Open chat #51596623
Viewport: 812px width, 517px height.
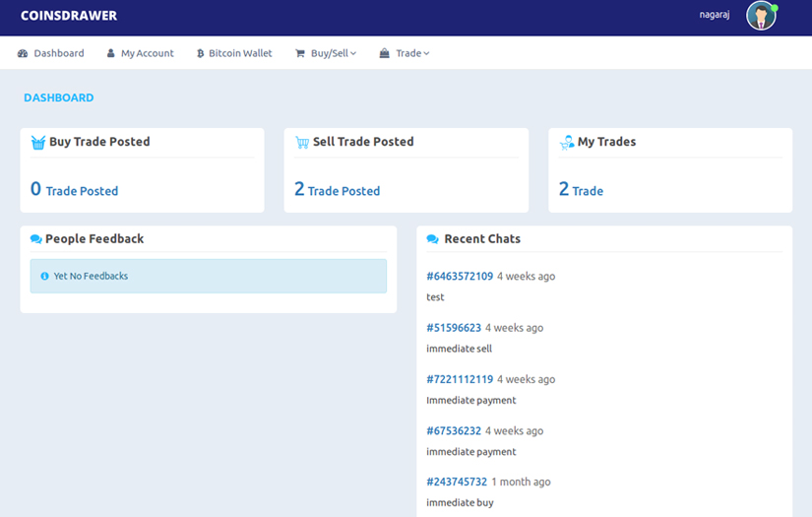pyautogui.click(x=454, y=328)
